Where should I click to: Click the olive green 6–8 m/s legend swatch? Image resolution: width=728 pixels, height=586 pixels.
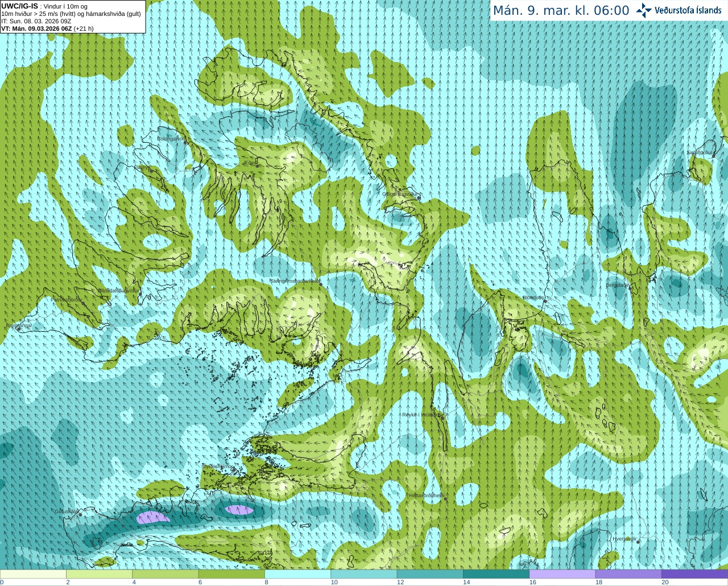[x=231, y=574]
